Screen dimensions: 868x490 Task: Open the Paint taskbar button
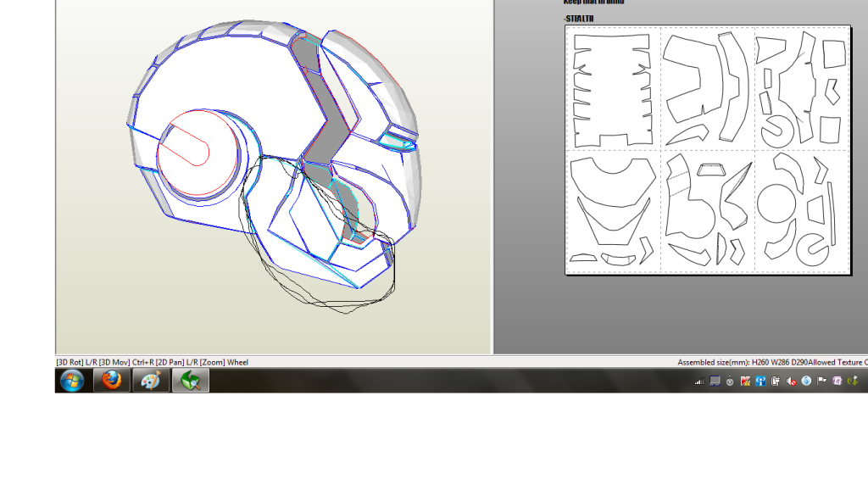[151, 381]
